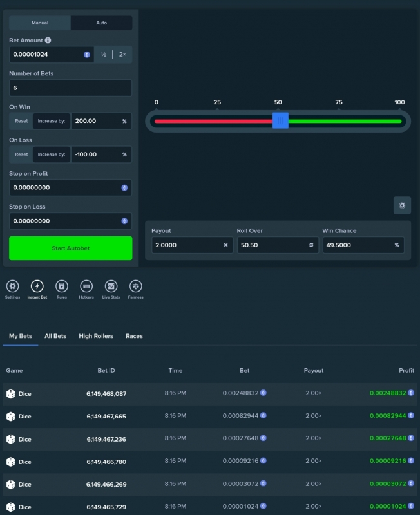
Task: Select Increase by under On Loss
Action: click(x=52, y=154)
